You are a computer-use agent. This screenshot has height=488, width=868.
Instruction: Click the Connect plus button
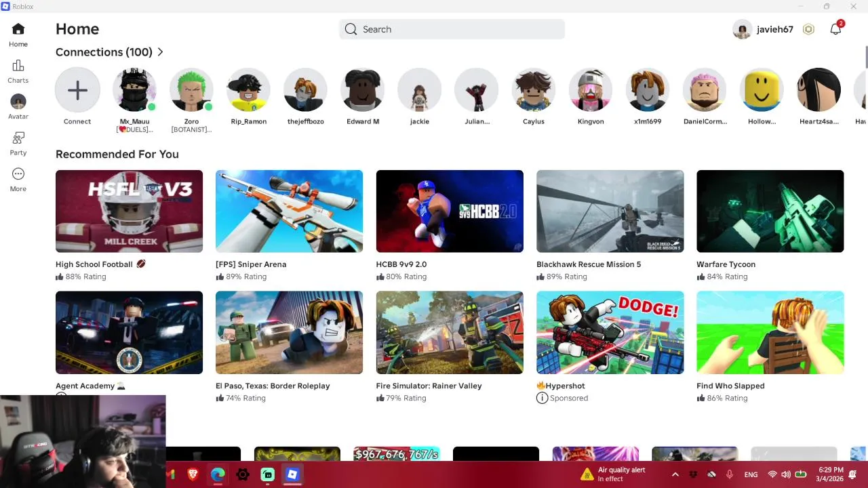[77, 89]
